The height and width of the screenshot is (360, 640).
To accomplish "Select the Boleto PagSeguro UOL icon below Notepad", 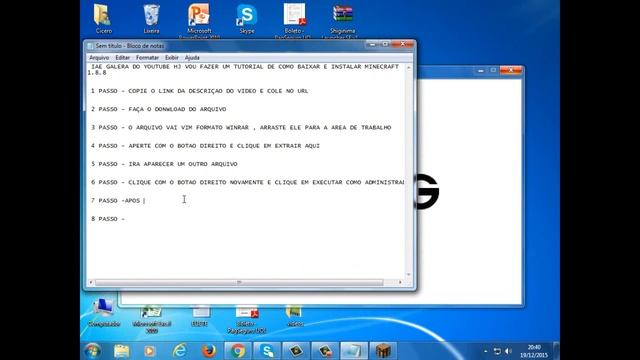I will pos(247,320).
